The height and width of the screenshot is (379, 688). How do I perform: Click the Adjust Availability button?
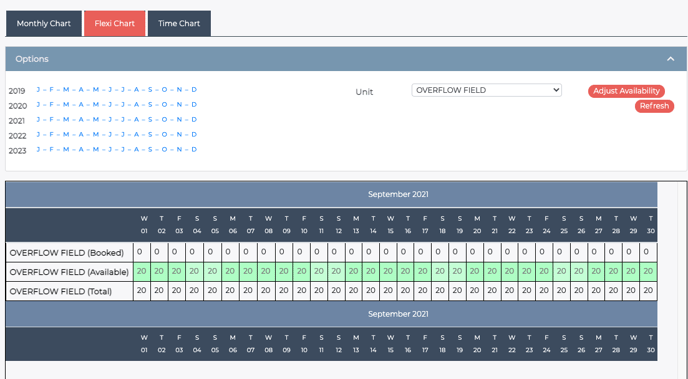(626, 91)
